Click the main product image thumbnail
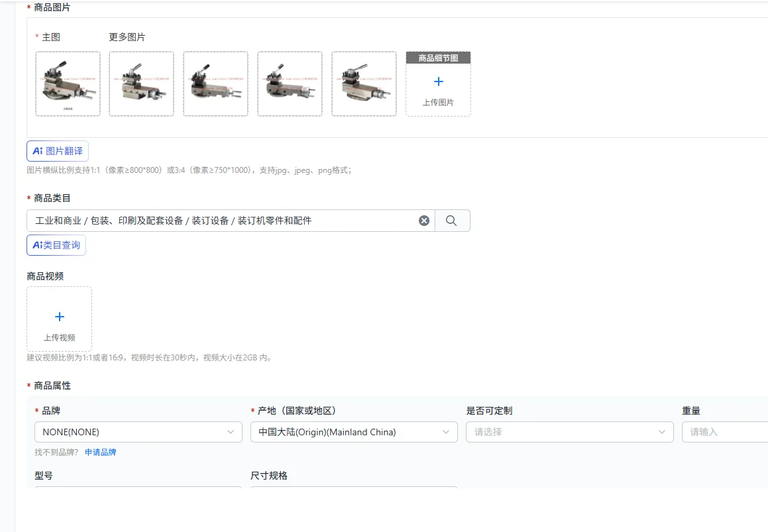This screenshot has width=768, height=532. tap(68, 83)
